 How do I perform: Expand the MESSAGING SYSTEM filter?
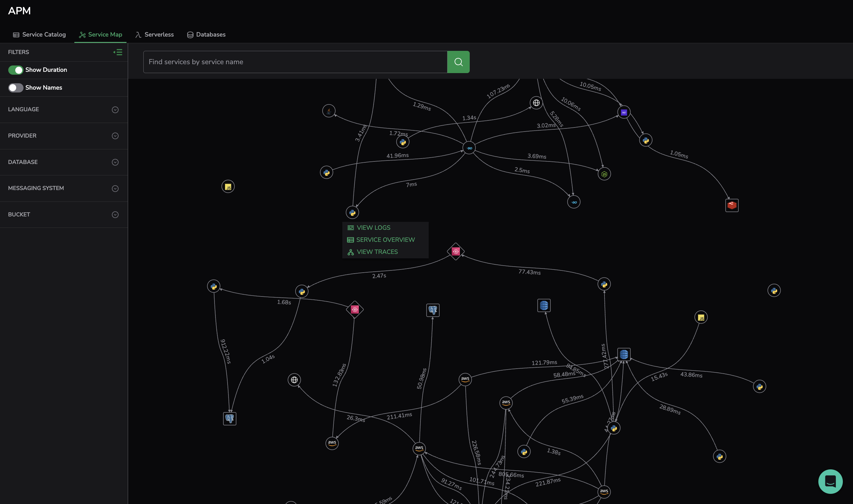tap(115, 188)
